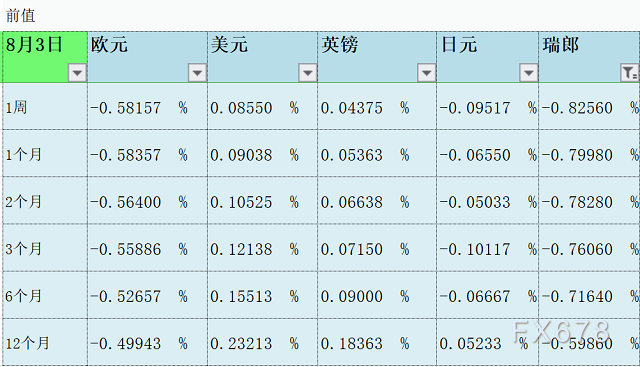Open the 欧元 column filter dropdown
This screenshot has width=640, height=367.
[x=197, y=73]
